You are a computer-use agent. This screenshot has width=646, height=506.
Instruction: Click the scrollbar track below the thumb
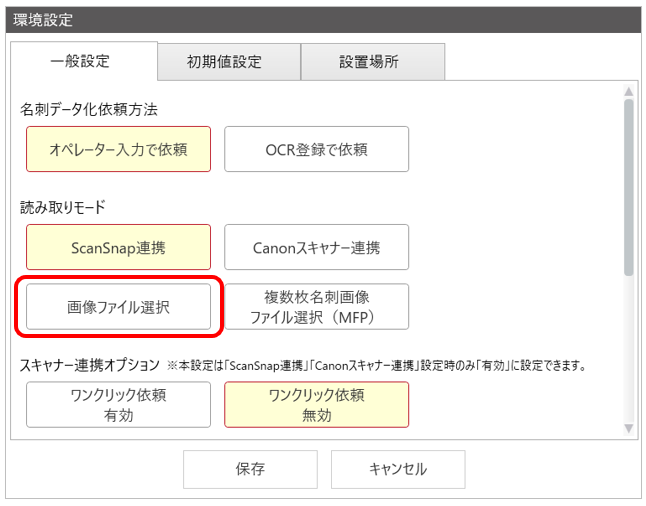(x=629, y=349)
